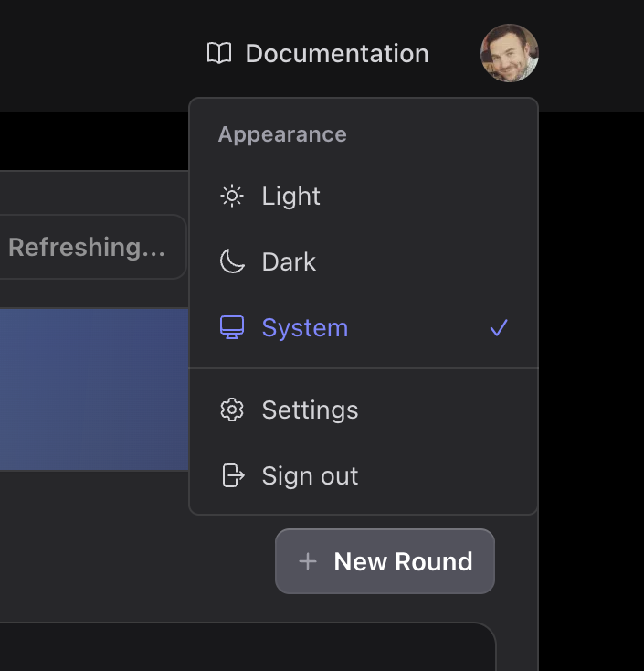
Task: Click the monitor icon beside System
Action: pyautogui.click(x=232, y=328)
